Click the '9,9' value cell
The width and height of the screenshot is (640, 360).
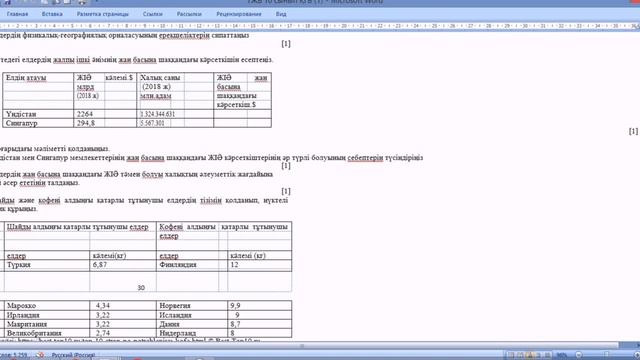[259, 305]
